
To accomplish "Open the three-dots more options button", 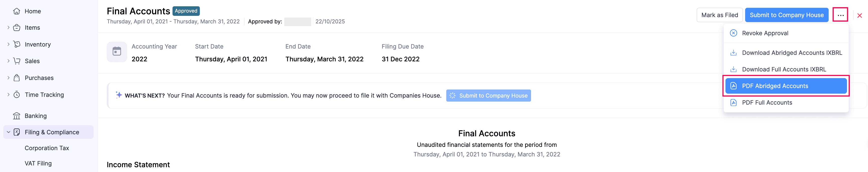I will (x=840, y=15).
